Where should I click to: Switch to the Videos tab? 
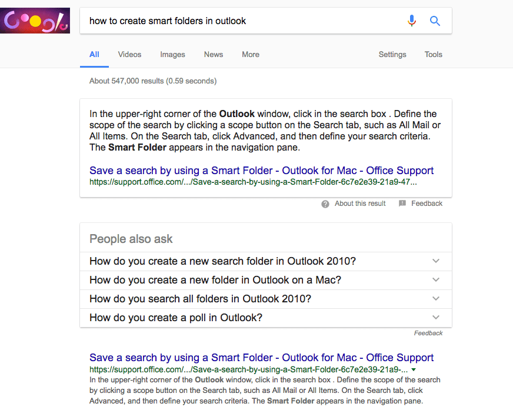click(x=129, y=54)
